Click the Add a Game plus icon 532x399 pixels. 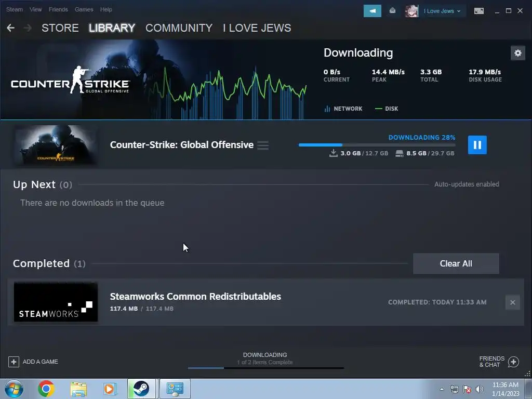pos(14,362)
